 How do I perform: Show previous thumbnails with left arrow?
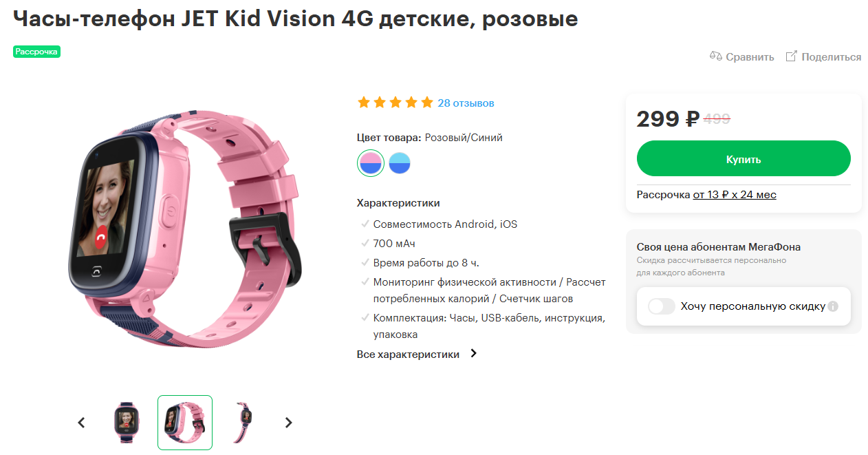click(81, 423)
